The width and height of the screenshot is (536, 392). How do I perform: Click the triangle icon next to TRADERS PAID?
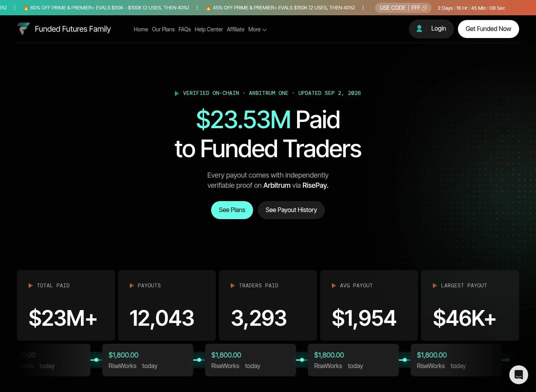(x=233, y=286)
